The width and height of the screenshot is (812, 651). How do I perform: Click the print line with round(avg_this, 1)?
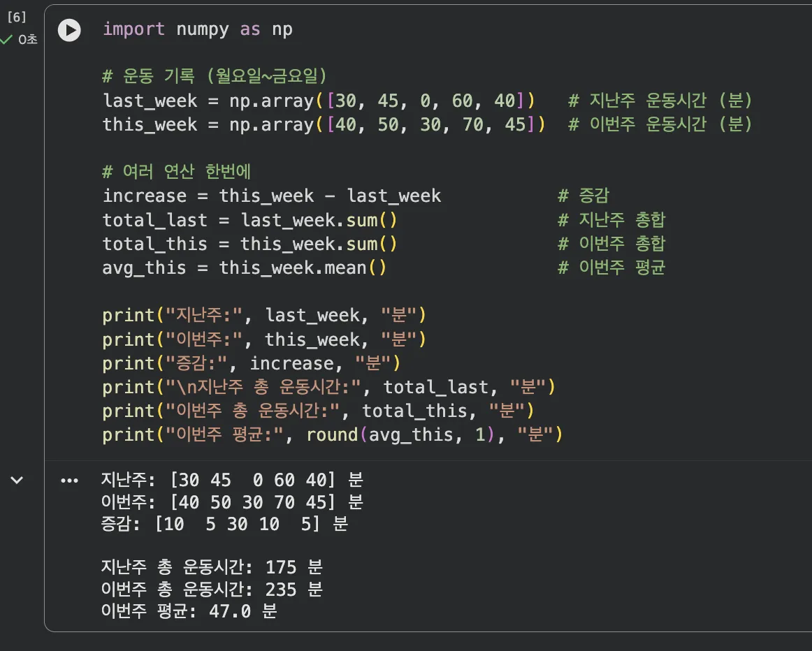[x=332, y=434]
